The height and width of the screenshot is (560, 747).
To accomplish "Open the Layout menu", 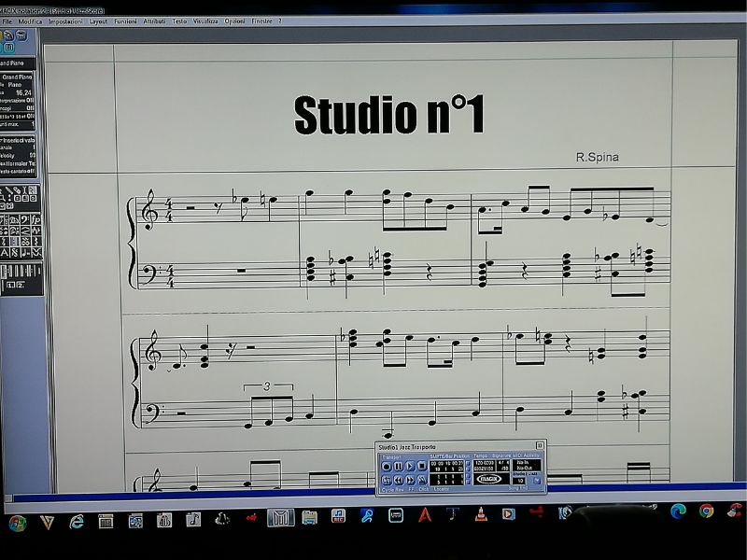I will [97, 21].
